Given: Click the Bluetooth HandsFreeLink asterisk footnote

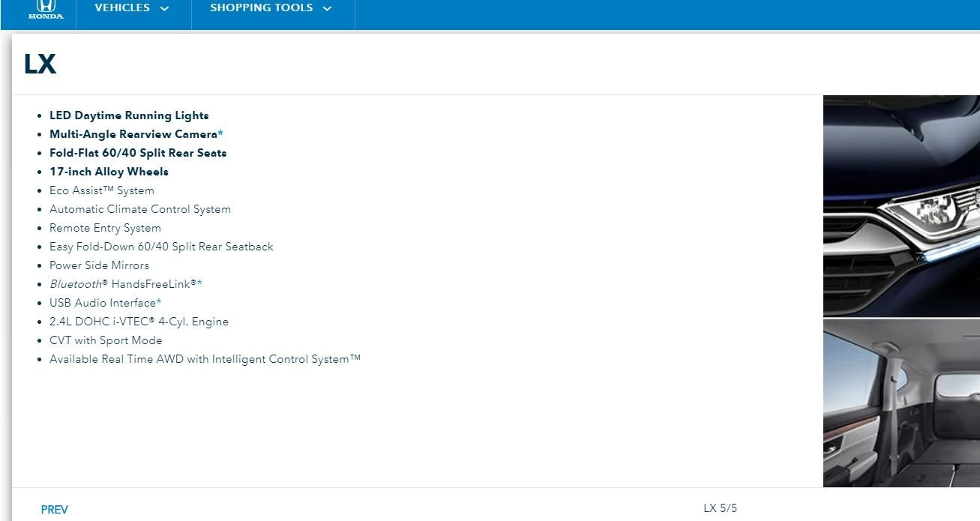Looking at the screenshot, I should (x=199, y=283).
